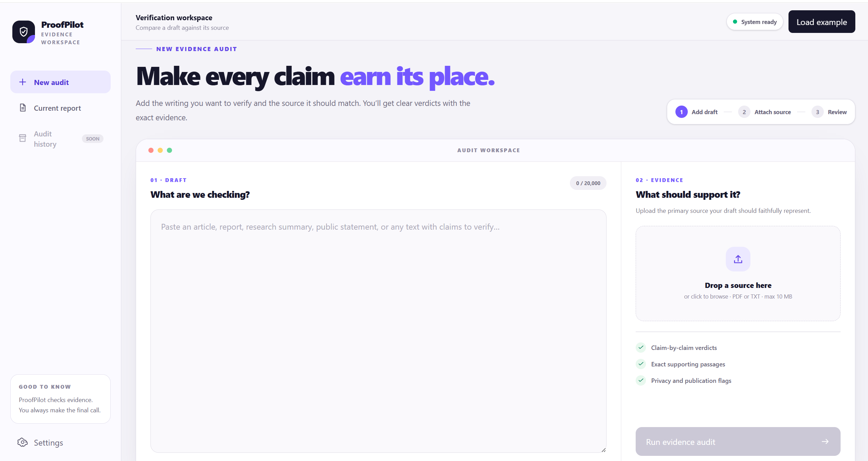Click the ProofPilot shield logo icon
This screenshot has width=868, height=461.
coord(24,32)
